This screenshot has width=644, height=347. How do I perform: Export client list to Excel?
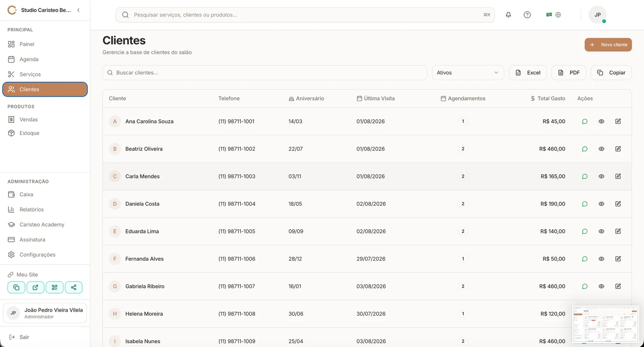(x=528, y=72)
